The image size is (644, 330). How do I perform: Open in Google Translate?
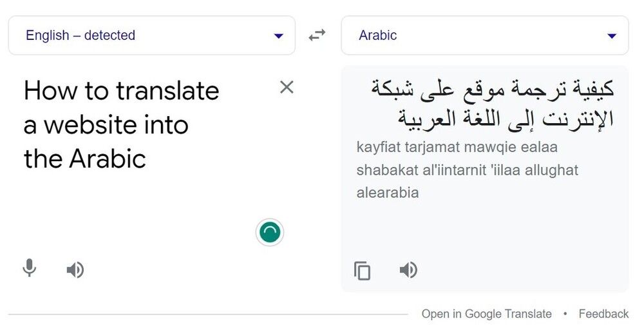486,314
